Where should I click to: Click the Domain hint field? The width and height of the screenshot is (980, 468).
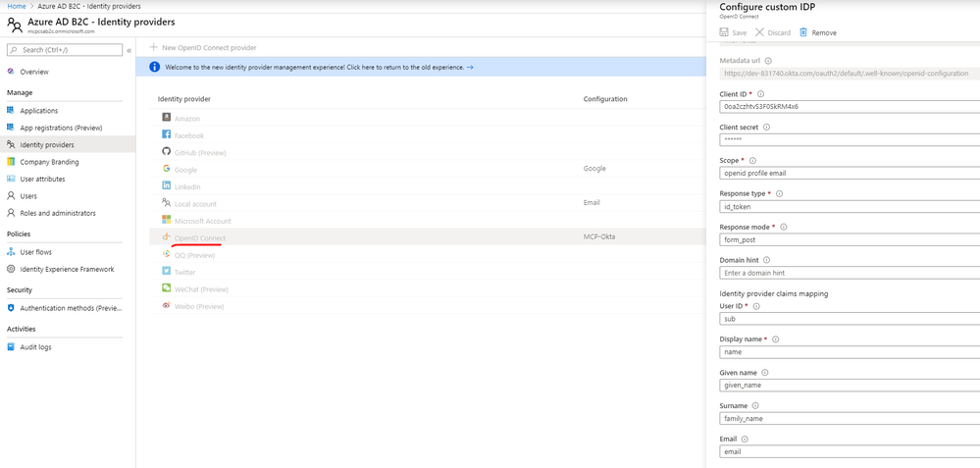click(850, 273)
